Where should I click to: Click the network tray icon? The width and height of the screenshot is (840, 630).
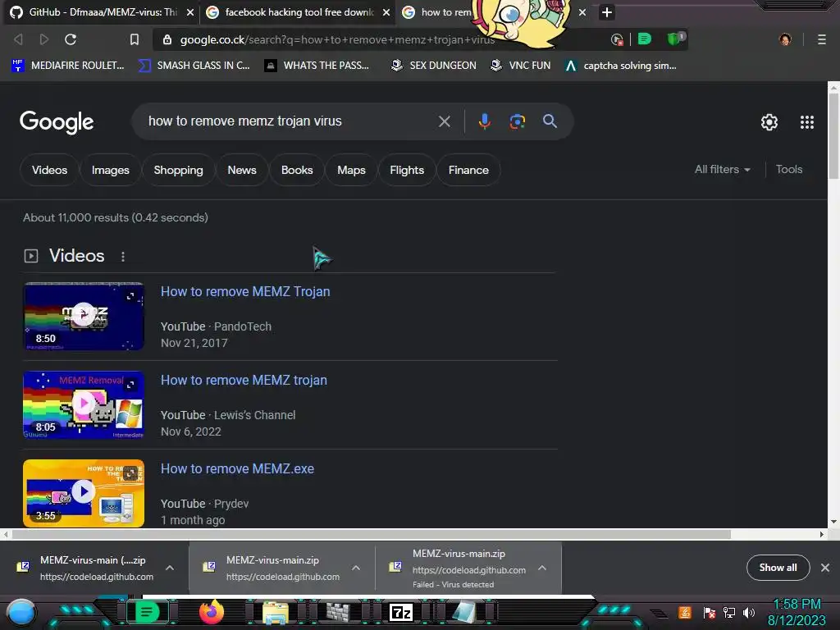coord(729,612)
